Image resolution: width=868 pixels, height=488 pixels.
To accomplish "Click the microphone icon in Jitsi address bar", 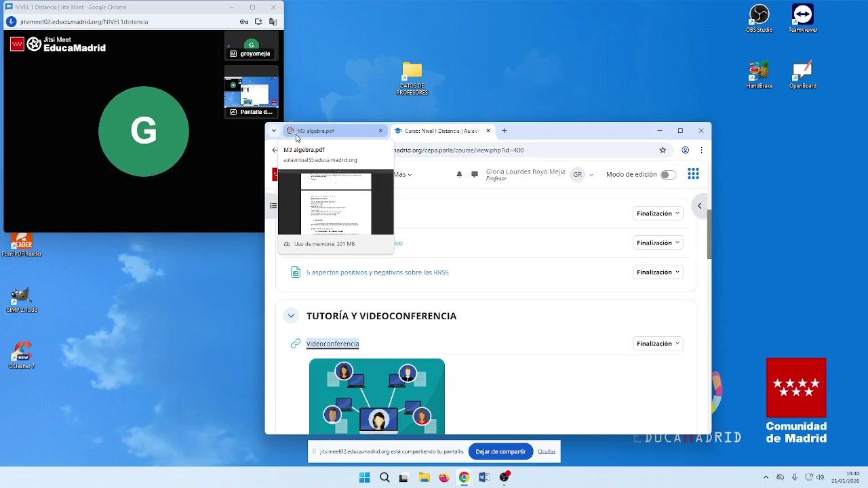I will (x=12, y=22).
